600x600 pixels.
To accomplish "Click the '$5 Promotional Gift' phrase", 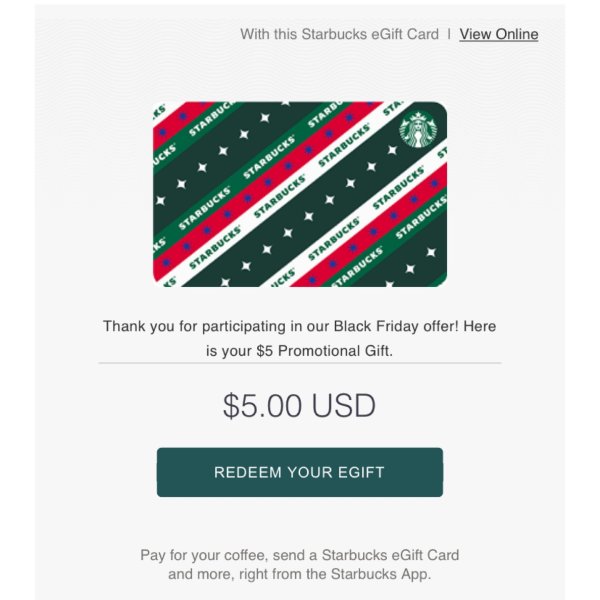I will [x=324, y=351].
